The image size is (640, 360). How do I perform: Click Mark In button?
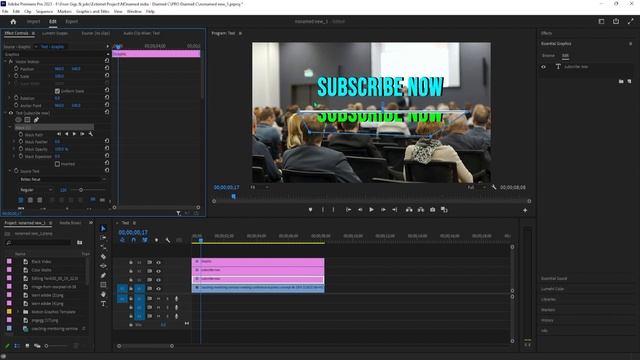(x=323, y=210)
